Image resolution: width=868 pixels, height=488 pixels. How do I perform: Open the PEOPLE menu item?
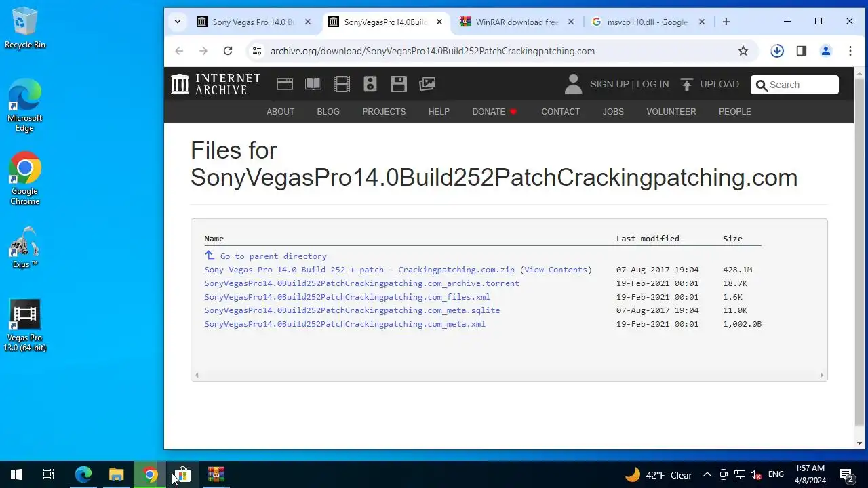[x=734, y=111]
